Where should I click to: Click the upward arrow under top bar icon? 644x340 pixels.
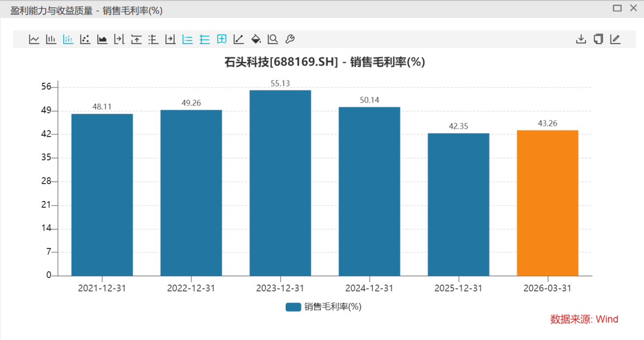[137, 39]
